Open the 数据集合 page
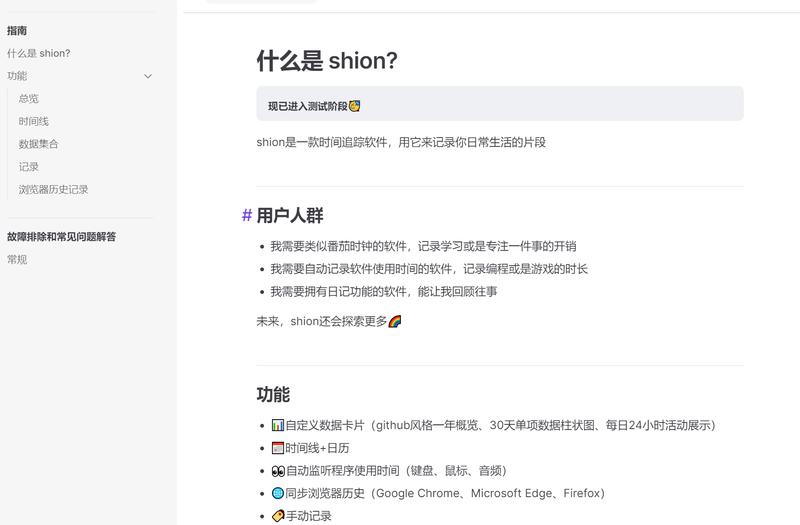 tap(38, 144)
